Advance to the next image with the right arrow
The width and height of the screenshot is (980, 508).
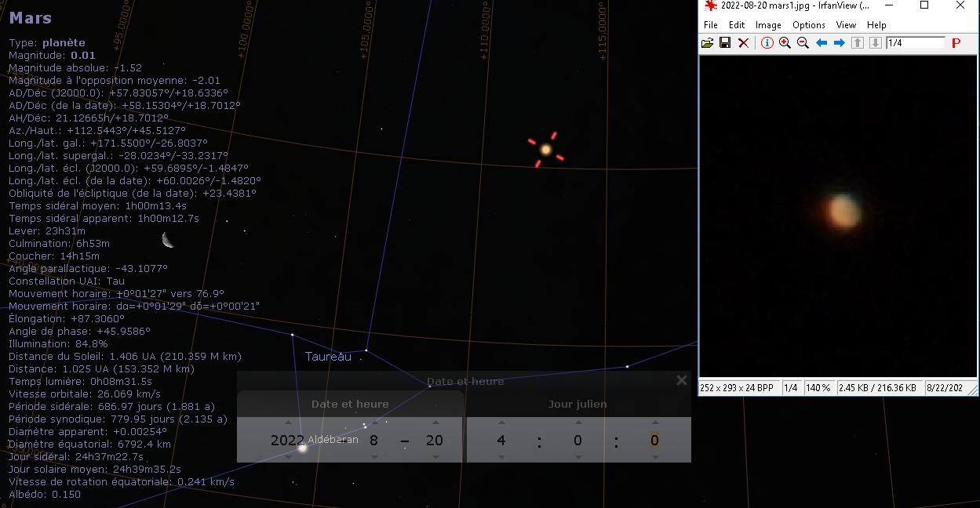coord(839,43)
